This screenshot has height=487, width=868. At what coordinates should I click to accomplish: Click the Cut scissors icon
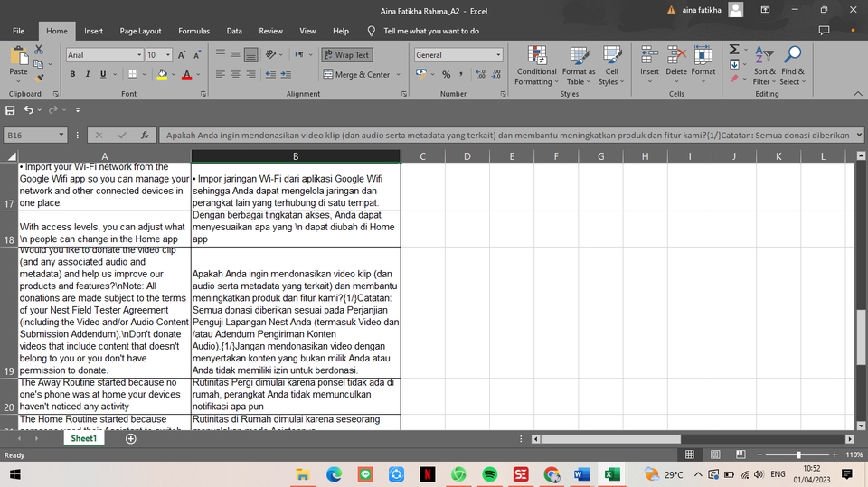pos(39,50)
